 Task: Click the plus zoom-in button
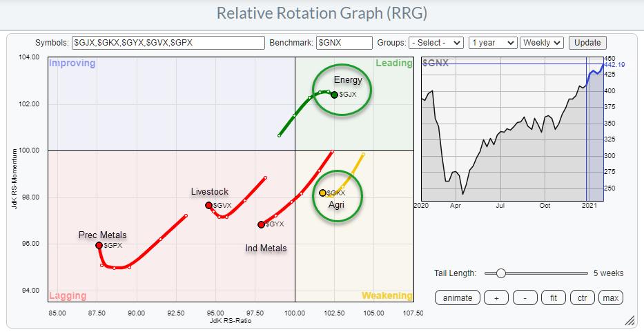(495, 297)
